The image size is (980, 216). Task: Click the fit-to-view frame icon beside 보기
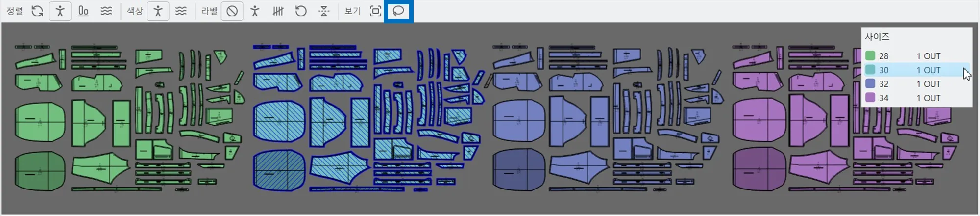click(x=375, y=11)
